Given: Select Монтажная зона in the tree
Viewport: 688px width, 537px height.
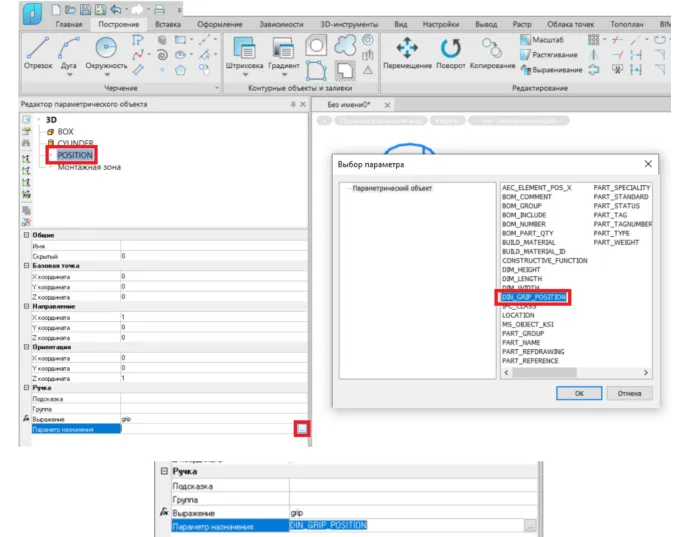Looking at the screenshot, I should pos(89,167).
